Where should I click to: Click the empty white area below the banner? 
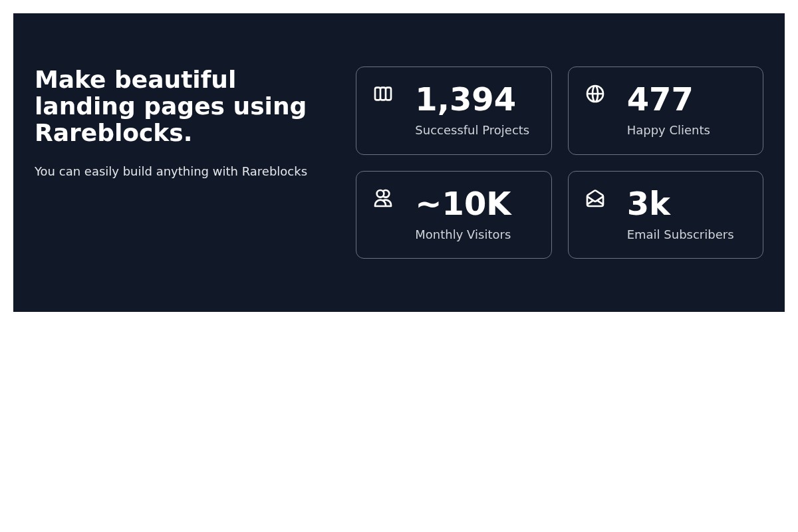[399, 426]
